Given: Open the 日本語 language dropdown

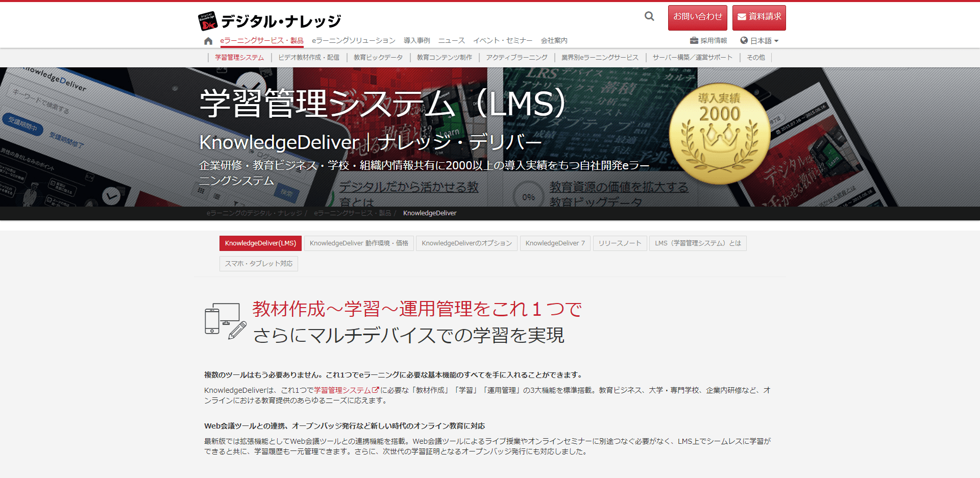Looking at the screenshot, I should click(759, 41).
